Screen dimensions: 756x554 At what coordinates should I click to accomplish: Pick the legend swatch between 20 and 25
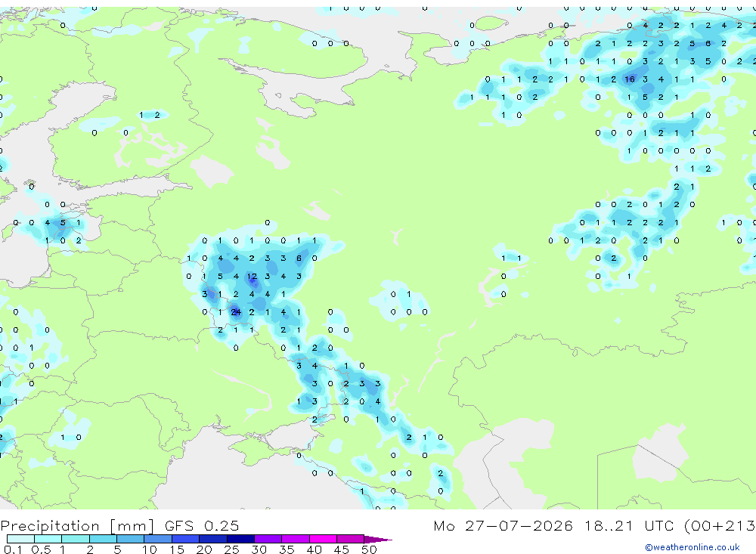[x=213, y=539]
